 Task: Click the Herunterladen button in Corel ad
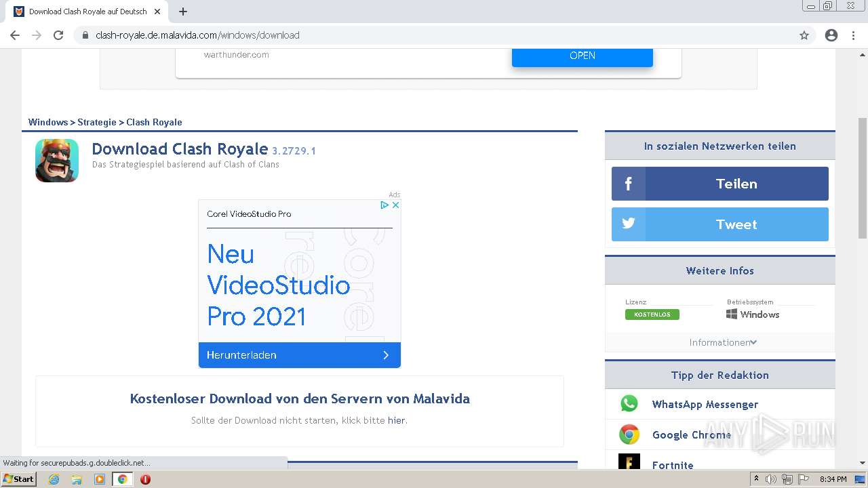(x=300, y=355)
